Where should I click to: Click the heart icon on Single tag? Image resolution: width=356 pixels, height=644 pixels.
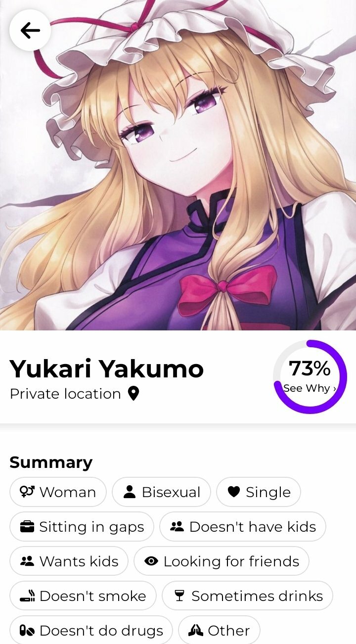(234, 492)
